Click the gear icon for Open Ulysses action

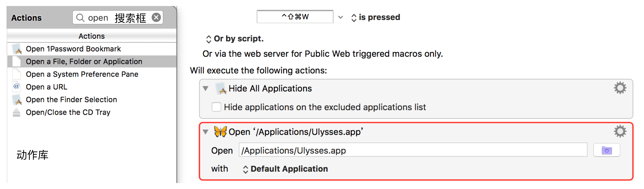click(620, 131)
